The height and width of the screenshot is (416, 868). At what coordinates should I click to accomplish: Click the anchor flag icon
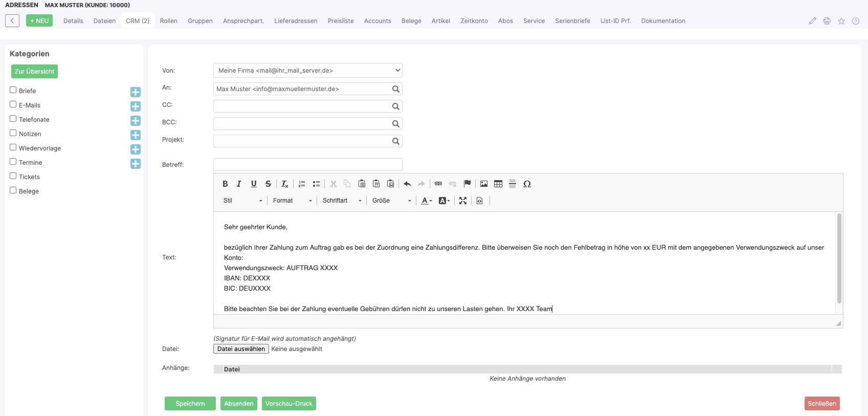(467, 184)
